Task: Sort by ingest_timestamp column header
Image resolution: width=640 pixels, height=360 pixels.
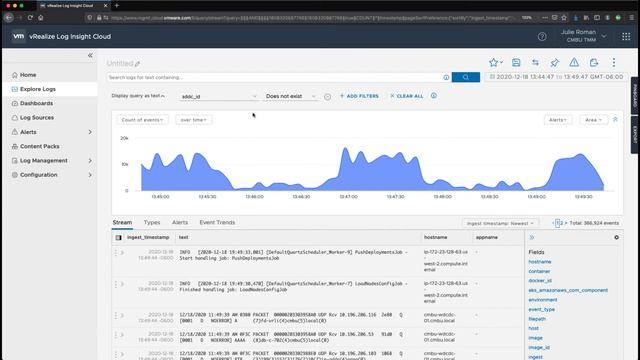Action: [x=148, y=237]
